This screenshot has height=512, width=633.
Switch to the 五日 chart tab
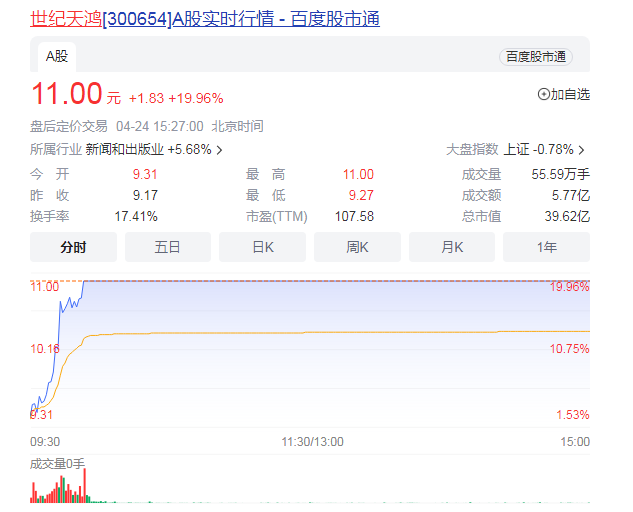(167, 247)
